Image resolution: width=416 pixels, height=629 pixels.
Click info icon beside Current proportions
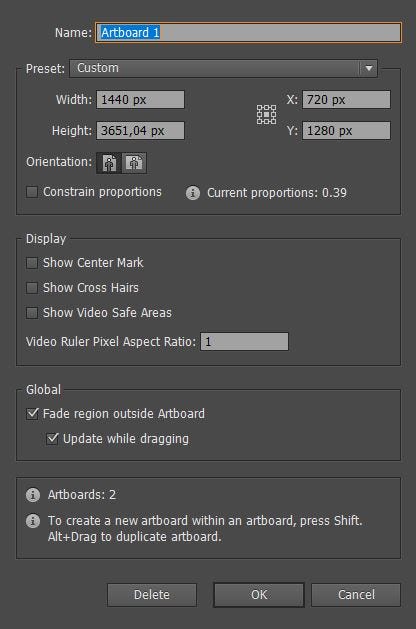click(193, 193)
